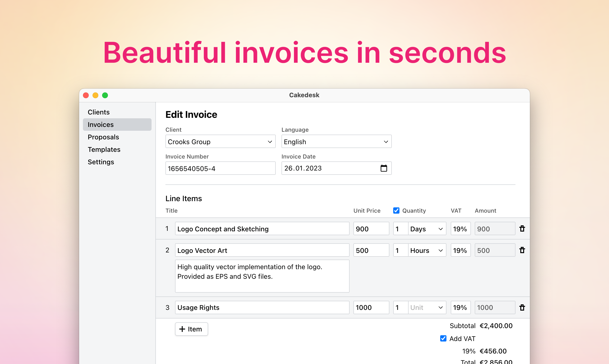
Task: Click the Client field label
Action: [173, 130]
